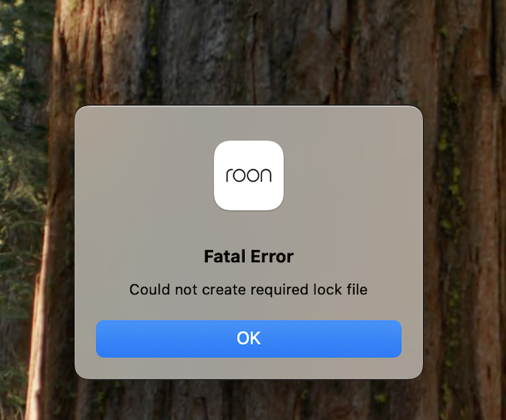Click the word 'create' in the error message
Image resolution: width=506 pixels, height=420 pixels.
point(224,290)
